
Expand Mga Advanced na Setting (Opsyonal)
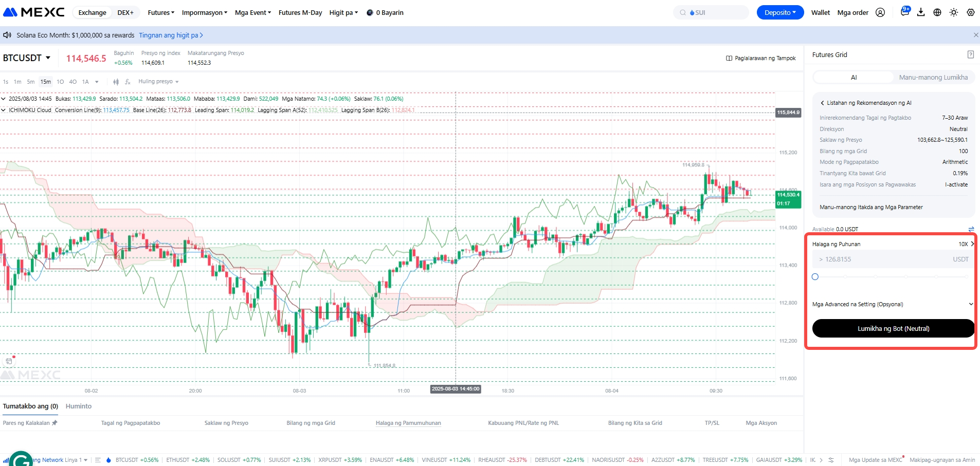tap(893, 304)
